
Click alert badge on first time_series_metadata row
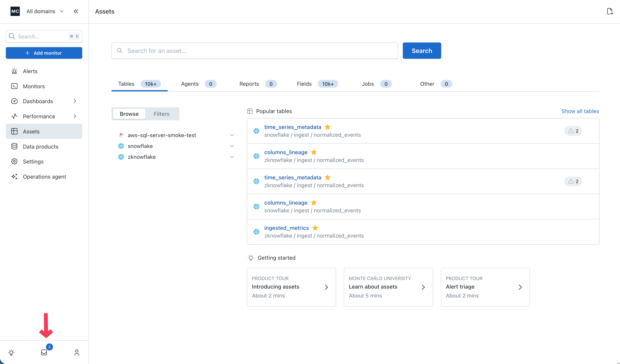(x=573, y=131)
